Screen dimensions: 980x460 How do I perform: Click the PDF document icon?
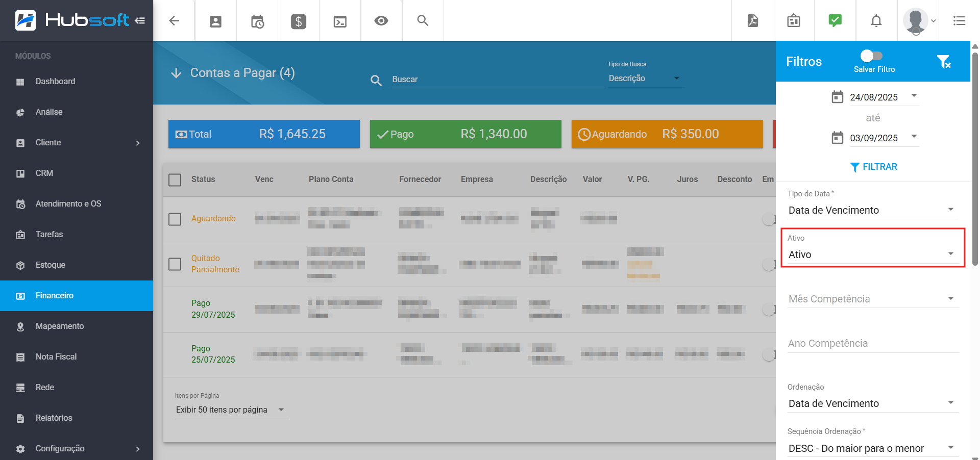[x=752, y=21]
